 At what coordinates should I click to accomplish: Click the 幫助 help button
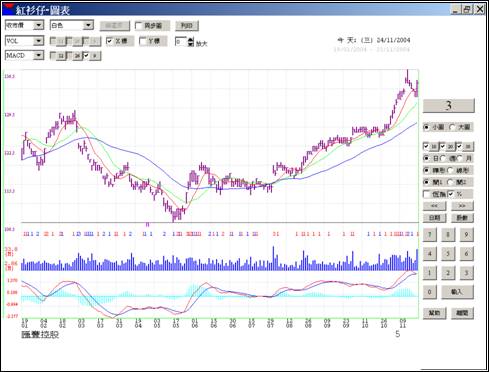[434, 313]
